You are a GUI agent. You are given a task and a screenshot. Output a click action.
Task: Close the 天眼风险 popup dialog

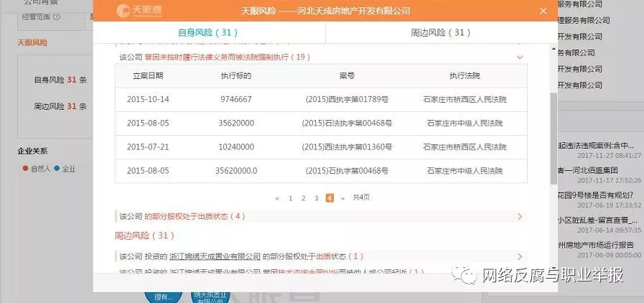pos(543,11)
